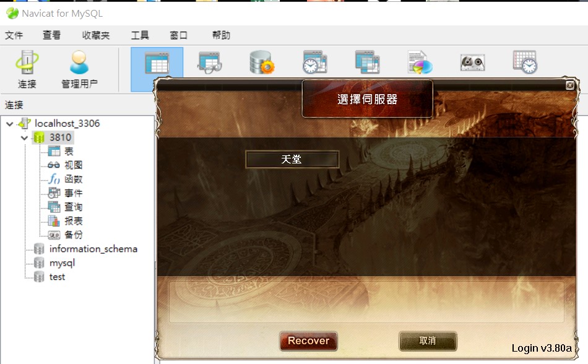The width and height of the screenshot is (588, 364).
Task: Open the 备份 (Backup) tree node
Action: pos(73,235)
